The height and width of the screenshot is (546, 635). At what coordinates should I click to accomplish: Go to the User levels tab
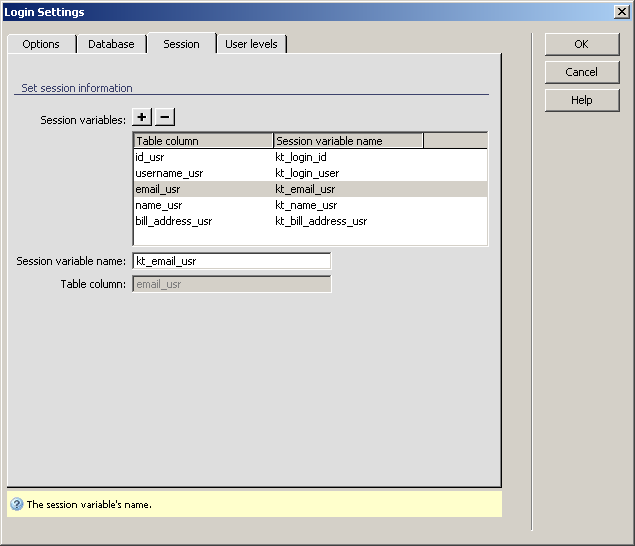pyautogui.click(x=253, y=44)
